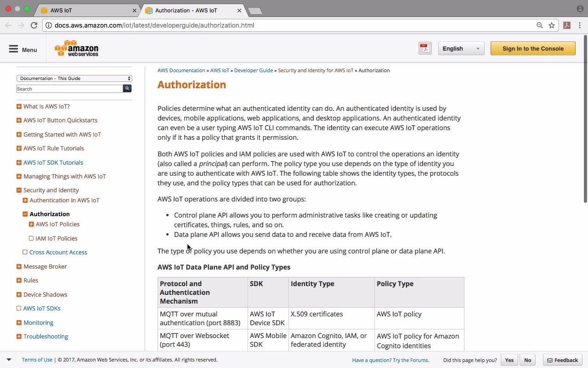
Task: Bookmark this page with the star icon
Action: tap(552, 25)
